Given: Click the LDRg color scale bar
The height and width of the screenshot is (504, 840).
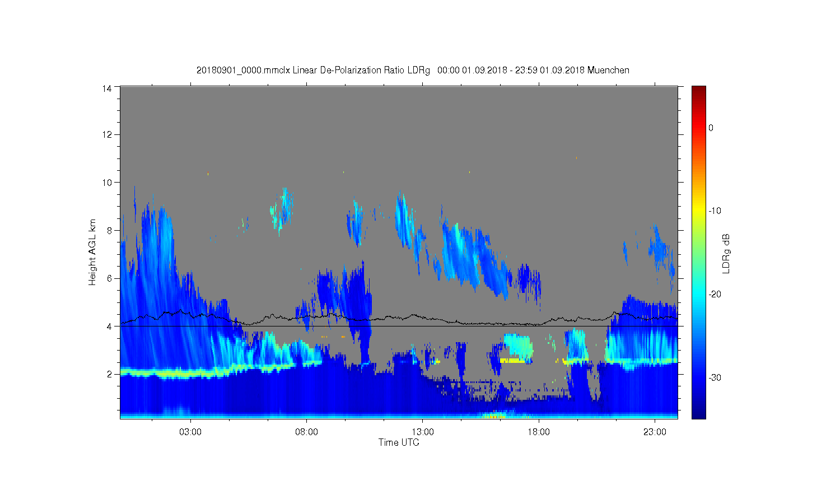Looking at the screenshot, I should point(698,252).
